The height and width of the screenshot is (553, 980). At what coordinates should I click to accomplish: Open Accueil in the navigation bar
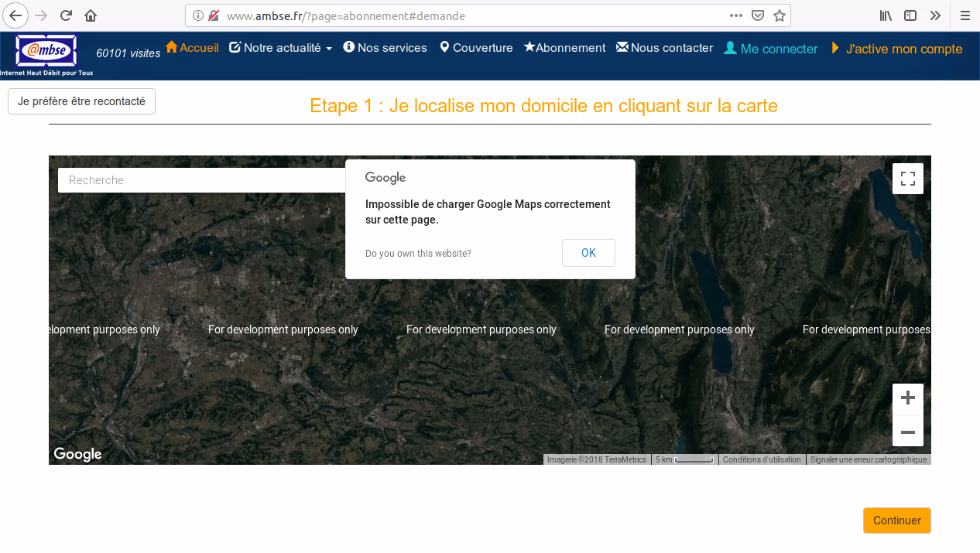pos(192,47)
